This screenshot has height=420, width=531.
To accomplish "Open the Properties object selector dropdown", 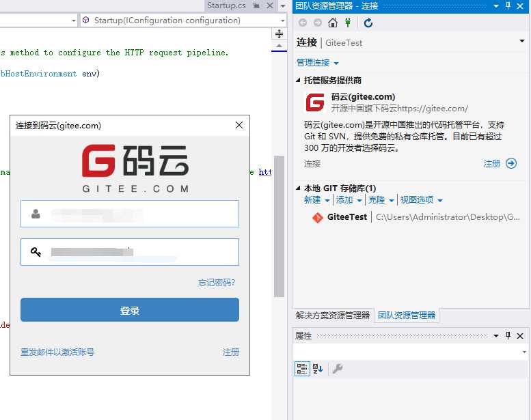I will pyautogui.click(x=524, y=352).
